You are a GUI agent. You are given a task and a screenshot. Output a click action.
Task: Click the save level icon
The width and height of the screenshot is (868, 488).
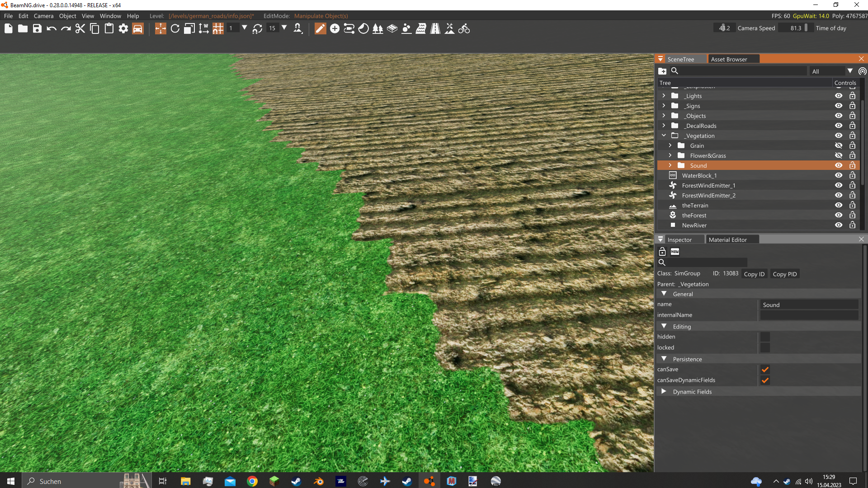click(37, 29)
